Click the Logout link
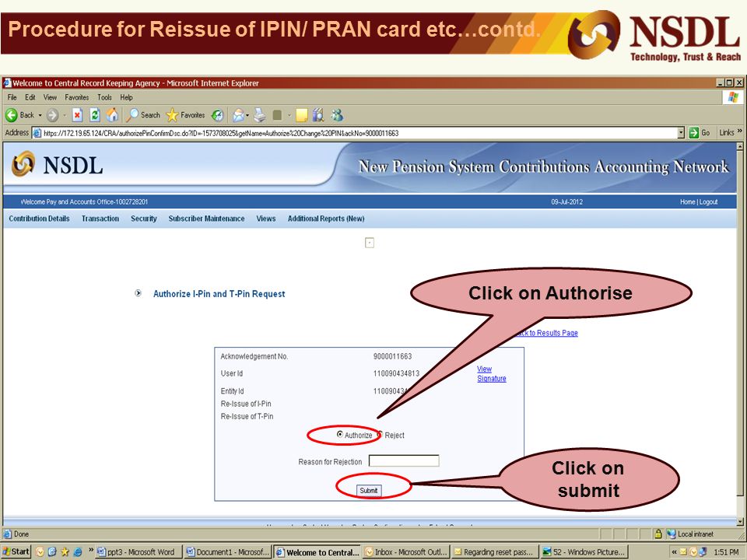The height and width of the screenshot is (560, 747). [x=708, y=202]
